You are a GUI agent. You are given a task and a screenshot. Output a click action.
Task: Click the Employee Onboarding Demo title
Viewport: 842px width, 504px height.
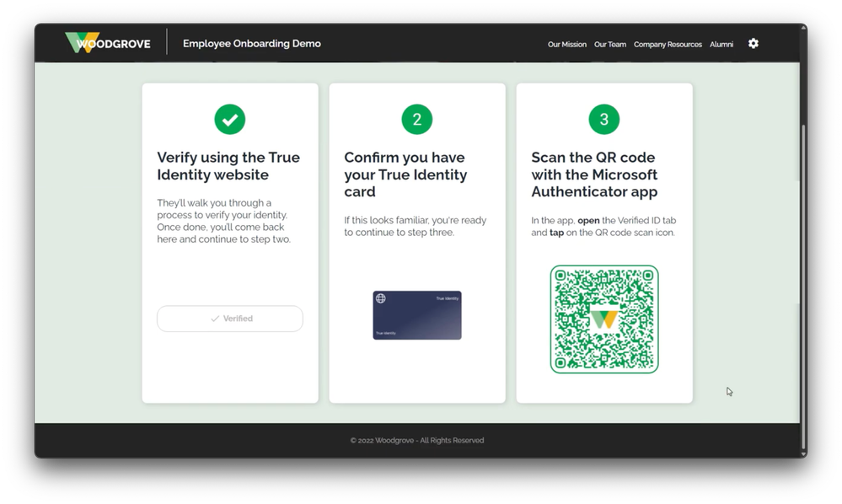(x=252, y=44)
